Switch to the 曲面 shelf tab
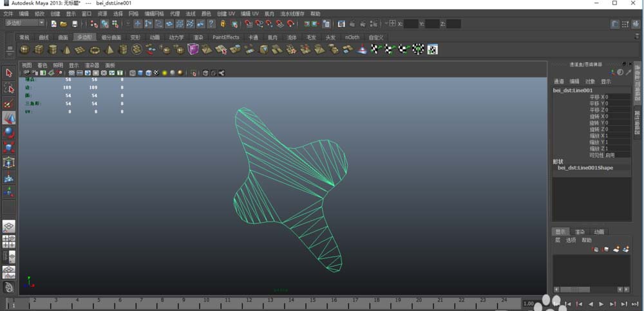 pyautogui.click(x=63, y=37)
